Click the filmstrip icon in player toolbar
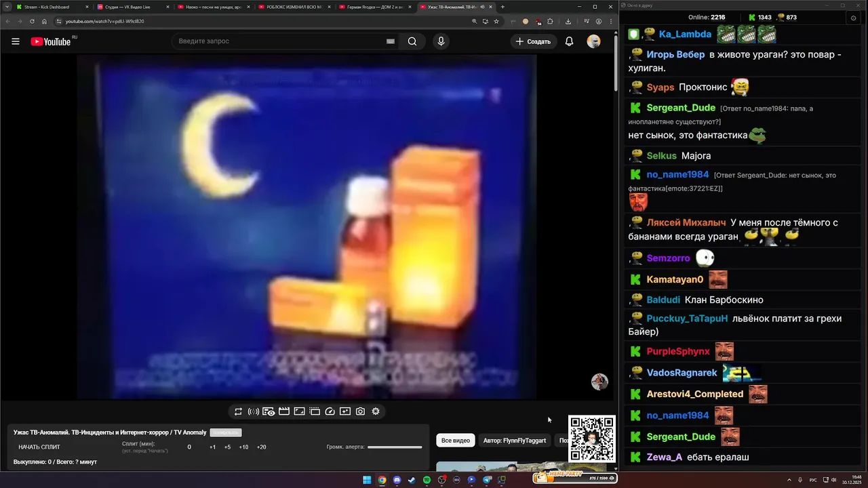This screenshot has height=488, width=868. pos(315,411)
